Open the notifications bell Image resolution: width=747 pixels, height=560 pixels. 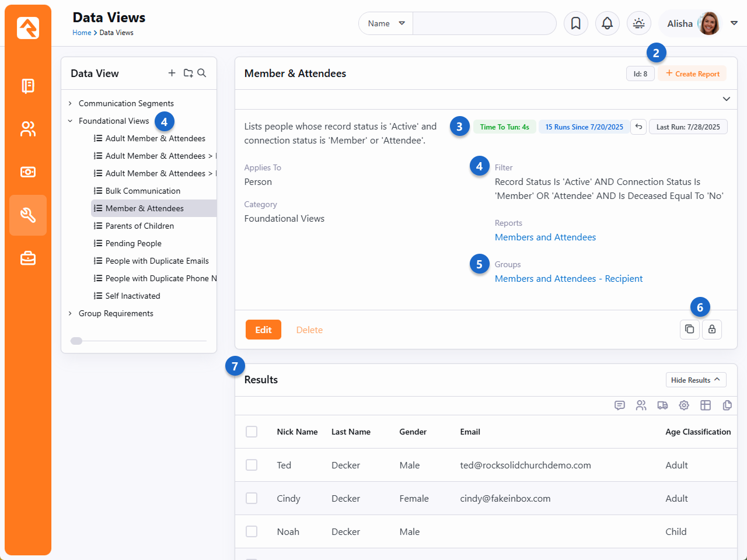click(607, 23)
